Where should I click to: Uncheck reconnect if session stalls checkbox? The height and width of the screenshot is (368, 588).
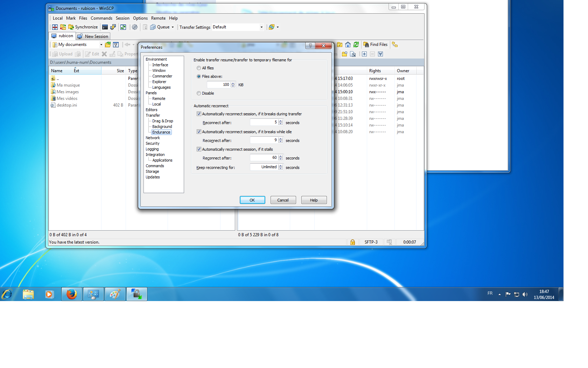click(x=199, y=149)
